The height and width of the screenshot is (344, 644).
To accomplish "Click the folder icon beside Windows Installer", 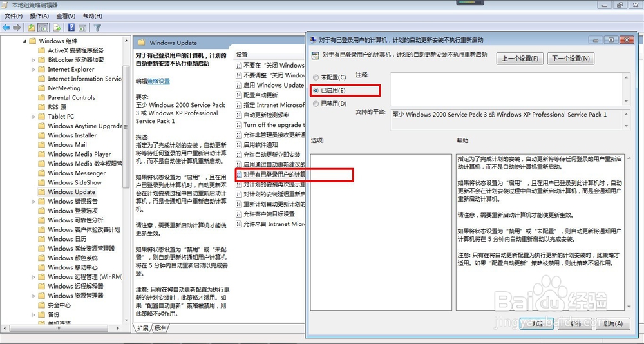I will point(41,135).
